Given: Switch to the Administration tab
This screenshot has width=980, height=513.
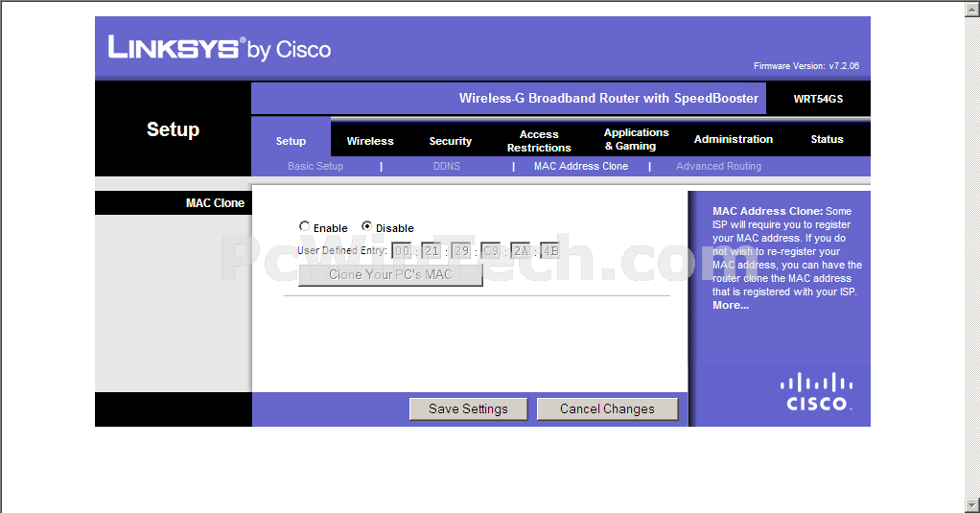Looking at the screenshot, I should [x=734, y=139].
